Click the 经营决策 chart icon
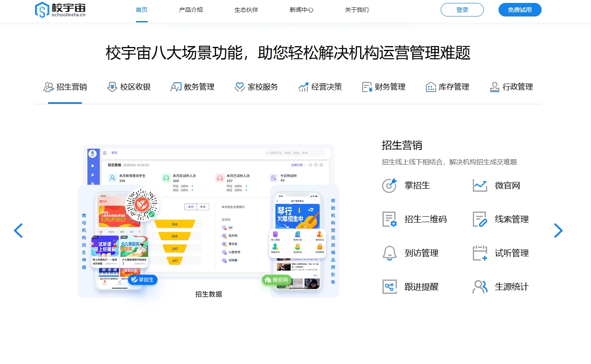 303,87
